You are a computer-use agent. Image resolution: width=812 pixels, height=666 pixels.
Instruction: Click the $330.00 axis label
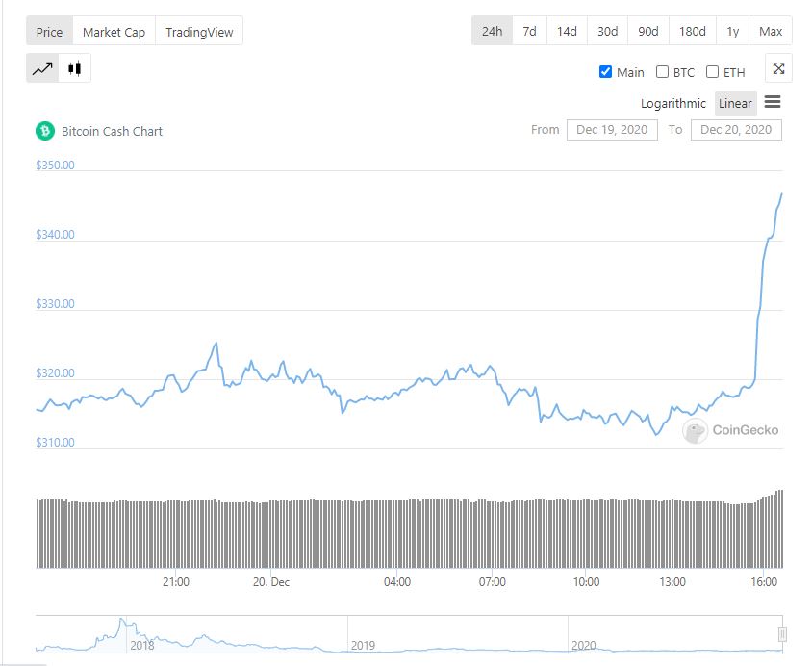coord(55,304)
